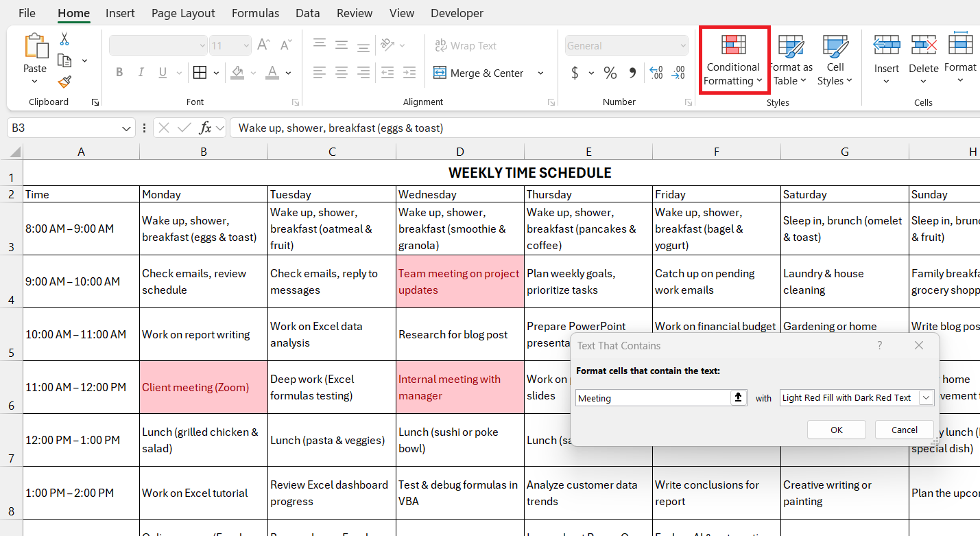Open Light Red Fill format dropdown

[926, 397]
